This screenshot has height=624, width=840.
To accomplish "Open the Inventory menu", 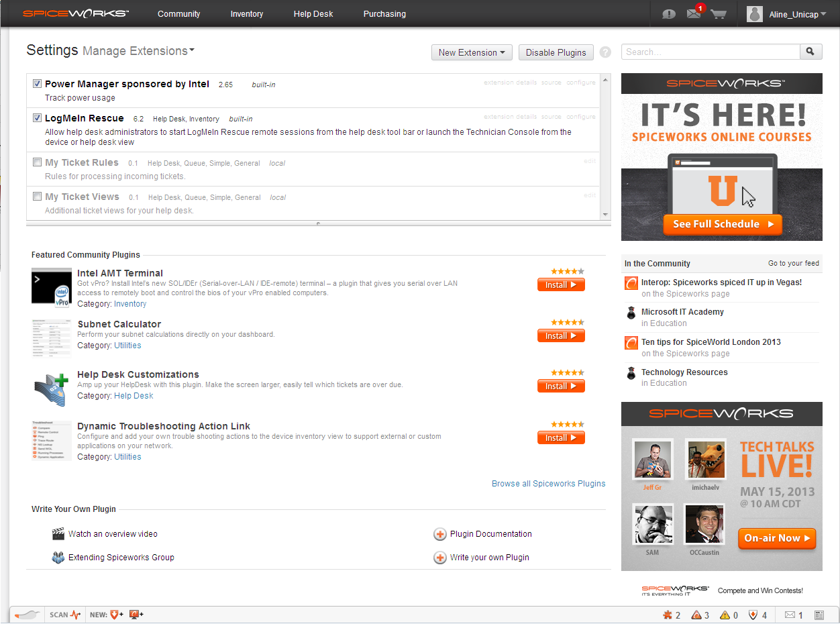I will pos(246,13).
